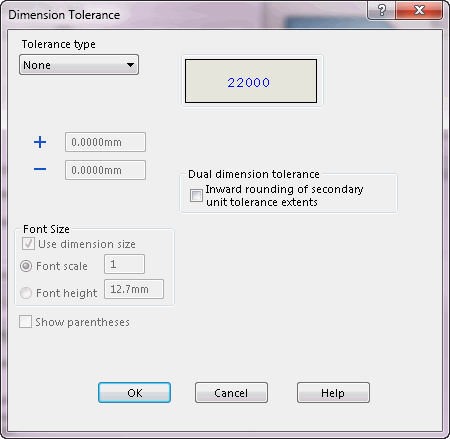Confirm with the OK button
450x439 pixels.
[x=135, y=393]
